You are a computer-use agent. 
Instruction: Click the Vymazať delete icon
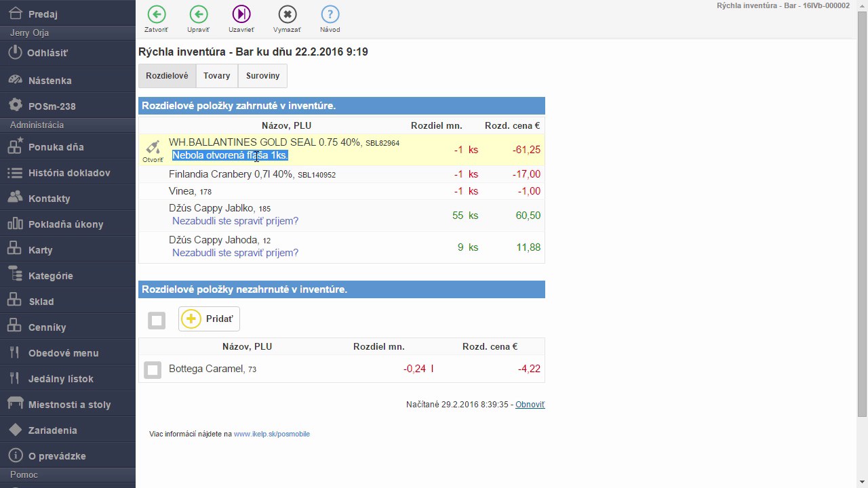[x=287, y=14]
